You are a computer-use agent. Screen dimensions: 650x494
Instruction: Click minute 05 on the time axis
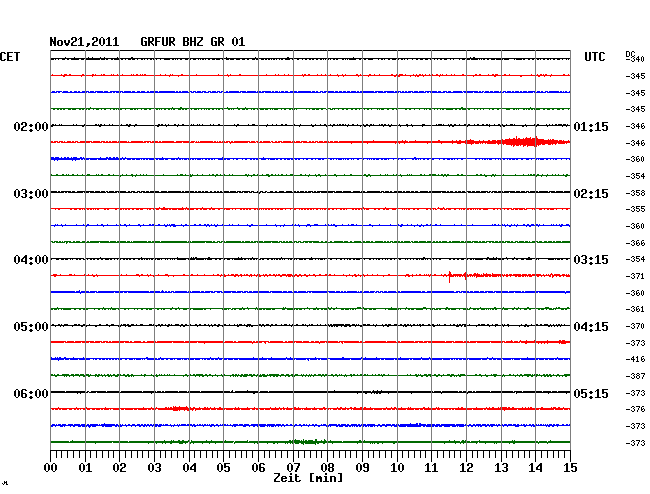point(223,468)
